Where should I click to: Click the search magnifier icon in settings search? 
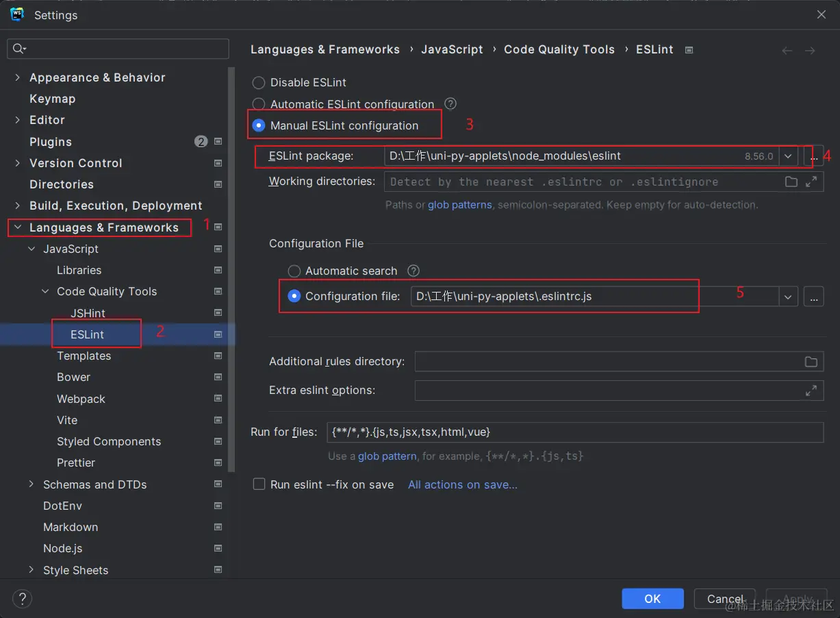coord(19,49)
